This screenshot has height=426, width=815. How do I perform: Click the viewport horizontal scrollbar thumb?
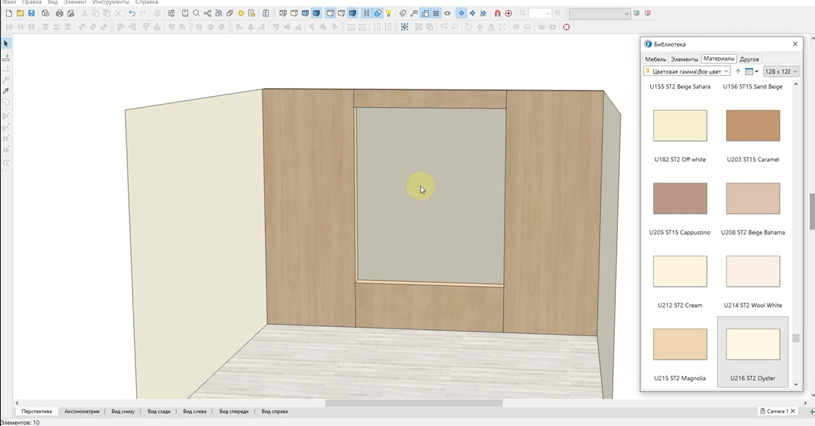click(414, 403)
